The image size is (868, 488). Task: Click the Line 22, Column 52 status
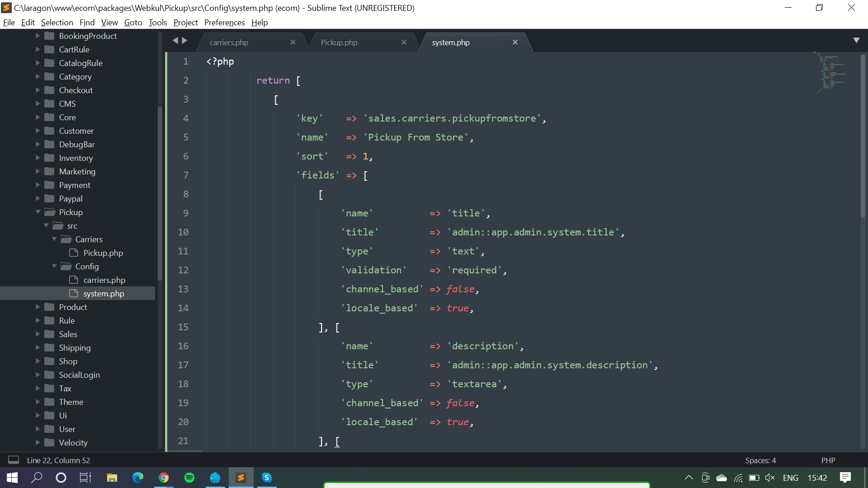tap(58, 460)
